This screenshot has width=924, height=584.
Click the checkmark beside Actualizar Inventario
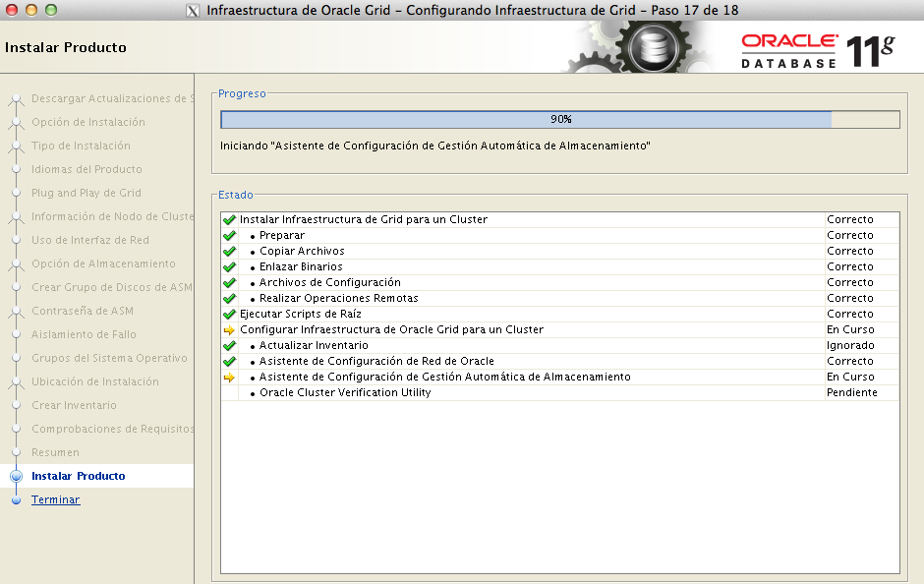(229, 346)
